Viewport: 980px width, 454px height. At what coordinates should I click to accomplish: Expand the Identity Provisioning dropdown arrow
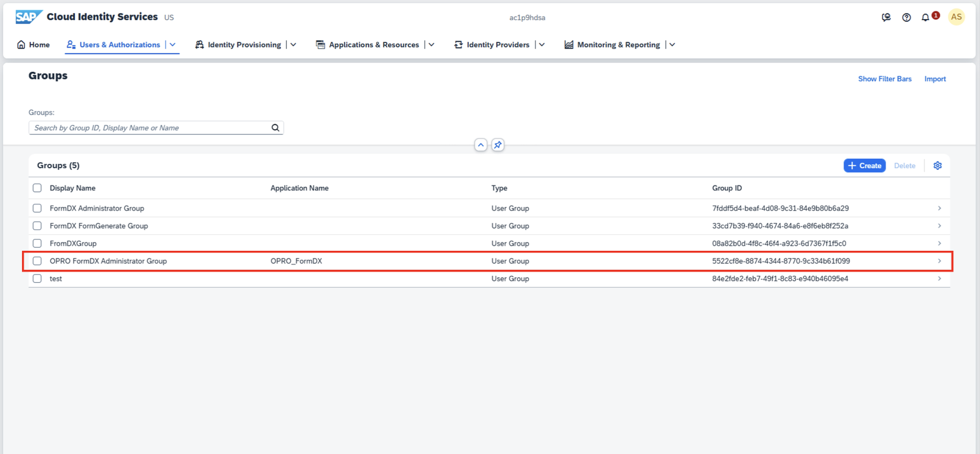point(293,45)
